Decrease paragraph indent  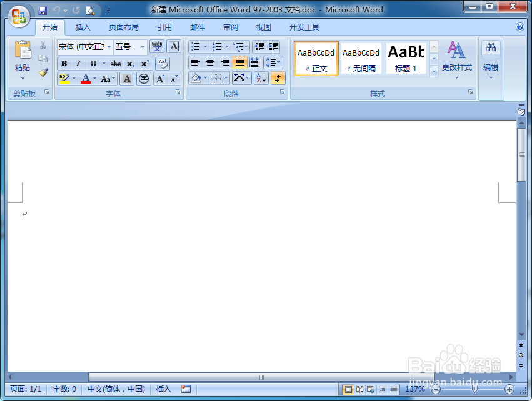(x=260, y=46)
